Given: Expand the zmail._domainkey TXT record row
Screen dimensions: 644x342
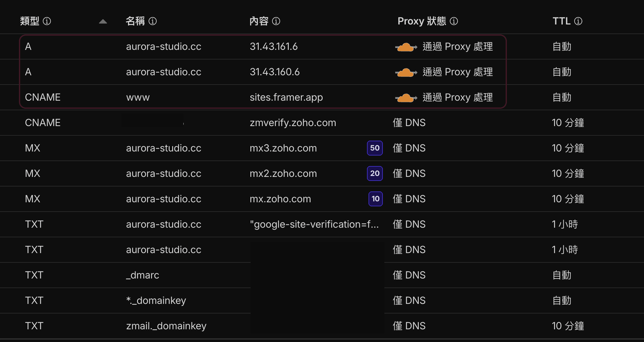Looking at the screenshot, I should tap(166, 326).
